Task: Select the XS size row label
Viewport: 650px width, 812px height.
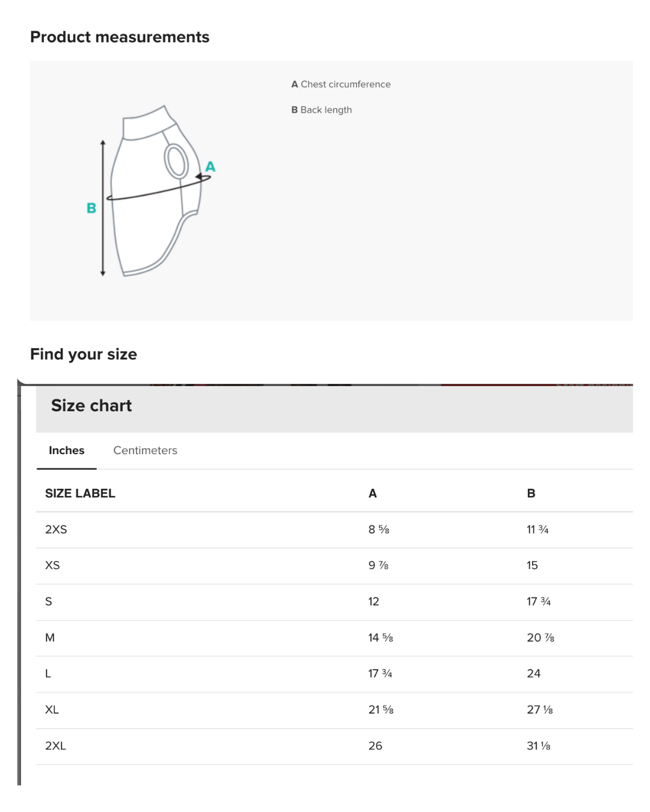Action: point(52,565)
